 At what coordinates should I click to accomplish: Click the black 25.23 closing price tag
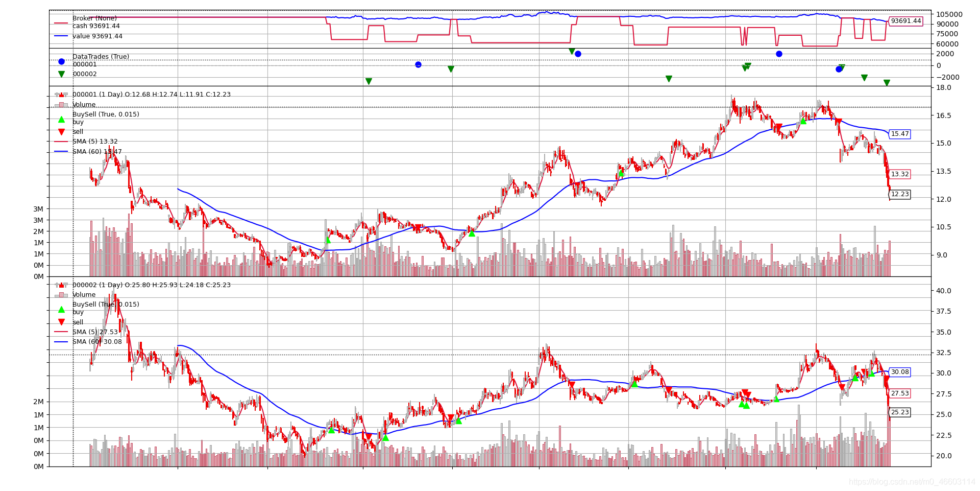pyautogui.click(x=899, y=412)
